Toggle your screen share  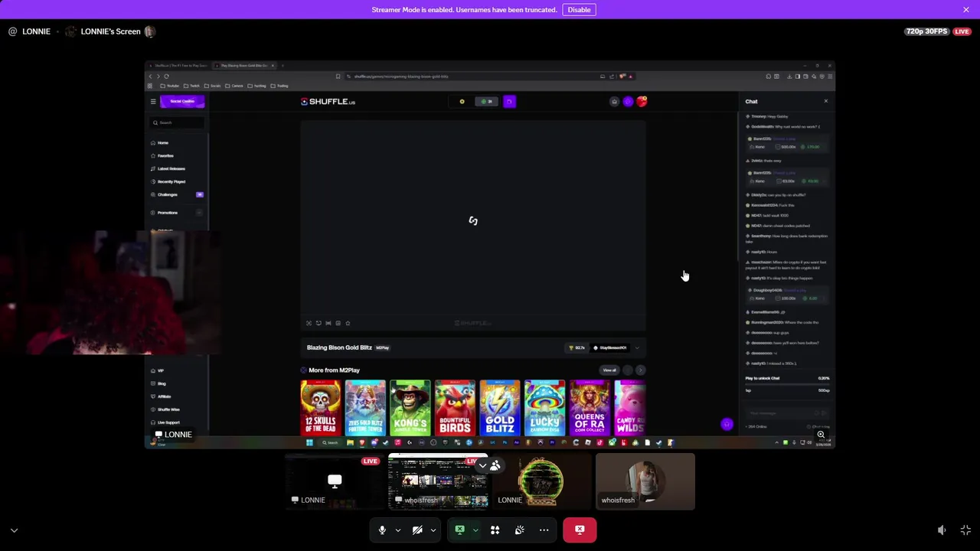click(459, 530)
